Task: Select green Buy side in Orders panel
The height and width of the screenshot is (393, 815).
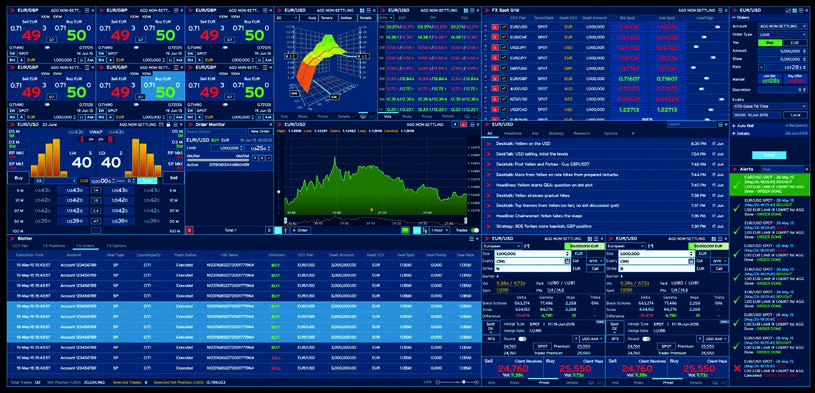Action: point(770,43)
